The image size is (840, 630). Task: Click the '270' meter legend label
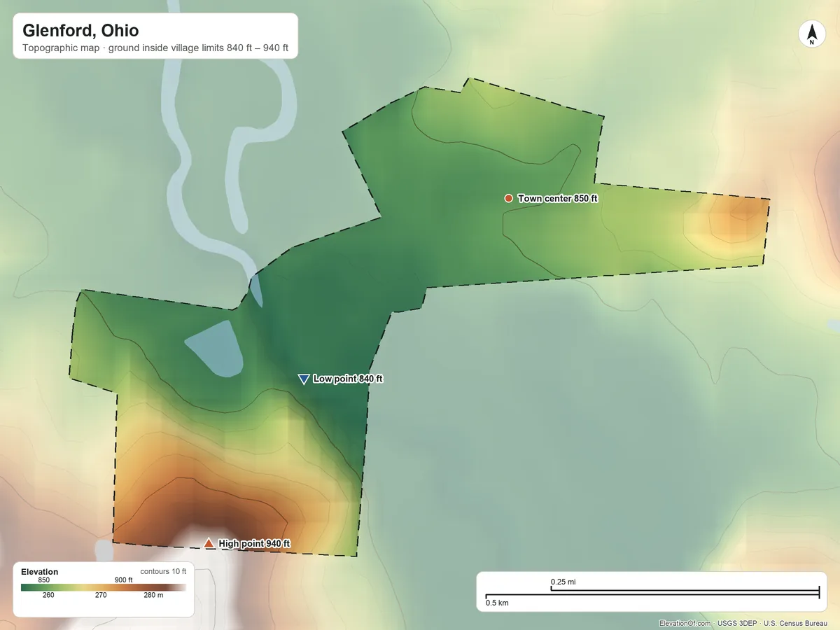pyautogui.click(x=101, y=596)
